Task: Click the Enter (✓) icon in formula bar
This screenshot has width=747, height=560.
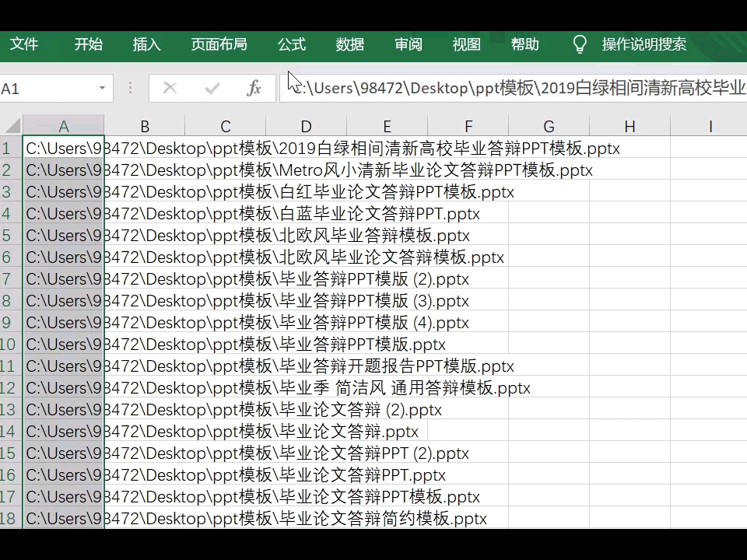Action: click(x=212, y=88)
